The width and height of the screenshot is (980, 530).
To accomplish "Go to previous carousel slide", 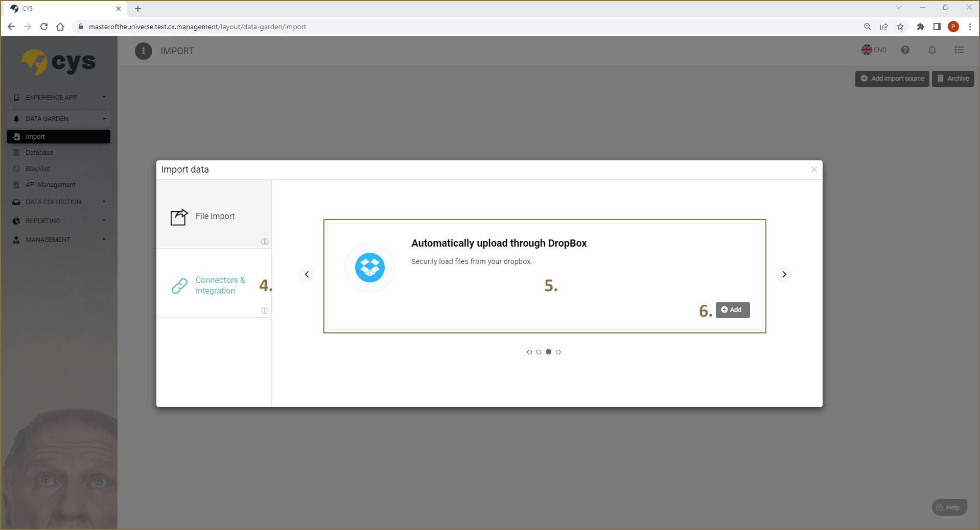I will point(307,274).
